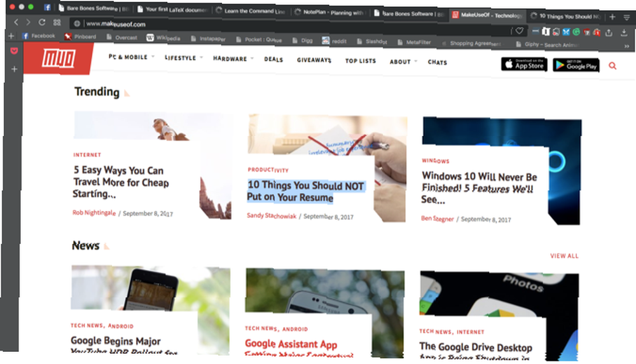Open the 5 Easy Ways You Can Travel article

[x=120, y=182]
